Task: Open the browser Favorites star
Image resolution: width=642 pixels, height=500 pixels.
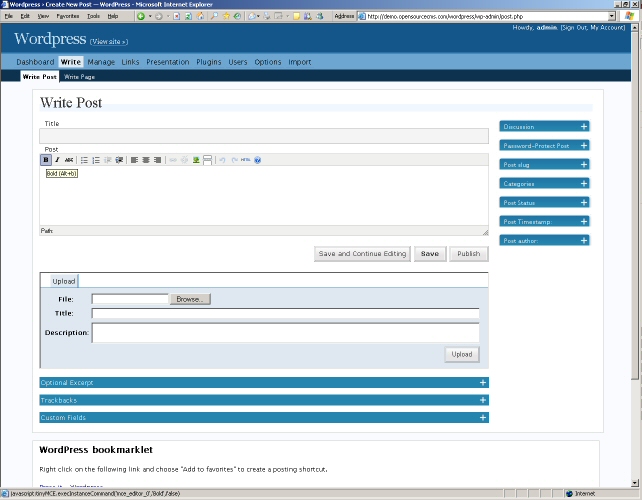Action: [x=226, y=16]
